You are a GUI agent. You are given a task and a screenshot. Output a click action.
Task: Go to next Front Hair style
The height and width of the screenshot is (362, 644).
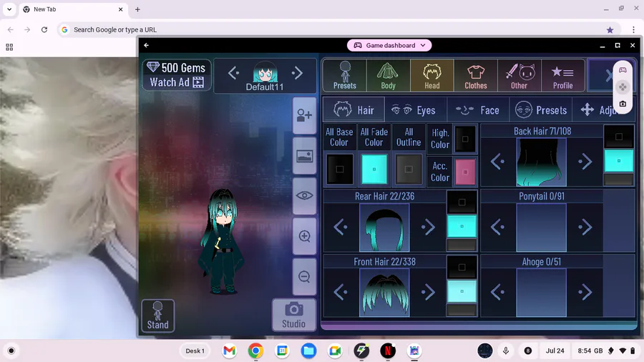[x=428, y=292]
